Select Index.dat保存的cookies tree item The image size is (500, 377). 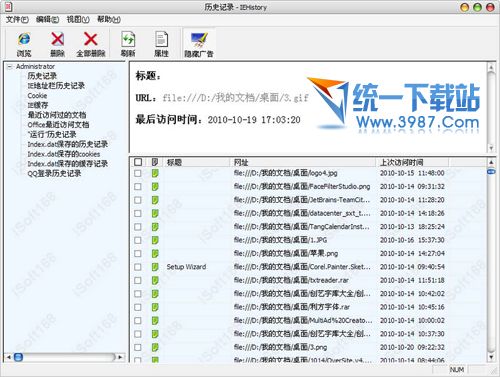coord(64,154)
